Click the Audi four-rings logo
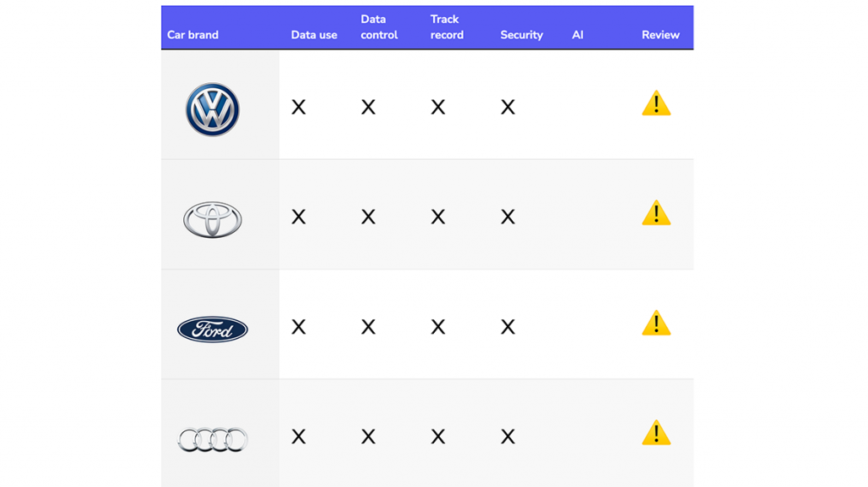This screenshot has width=868, height=487. pyautogui.click(x=213, y=440)
